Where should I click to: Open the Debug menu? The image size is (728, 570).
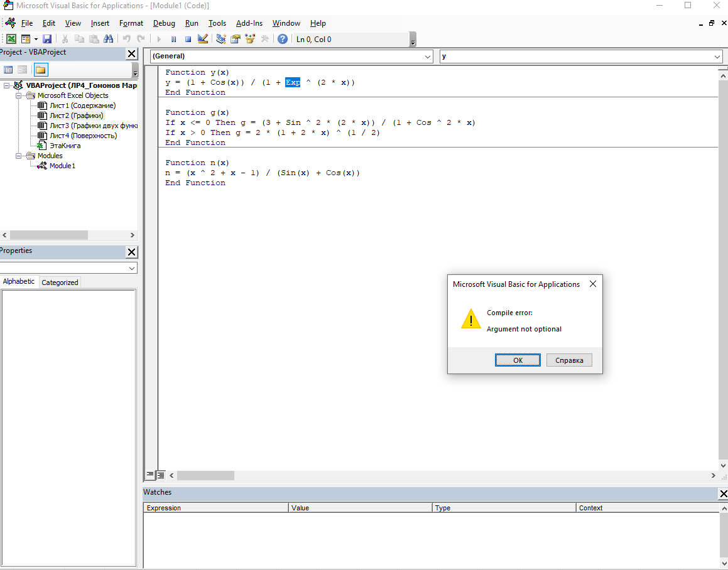[164, 23]
